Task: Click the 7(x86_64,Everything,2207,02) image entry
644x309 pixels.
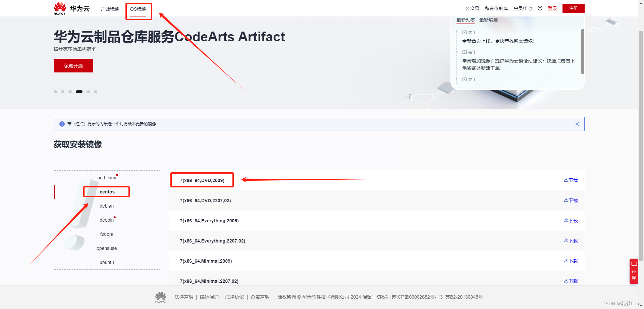Action: point(213,241)
